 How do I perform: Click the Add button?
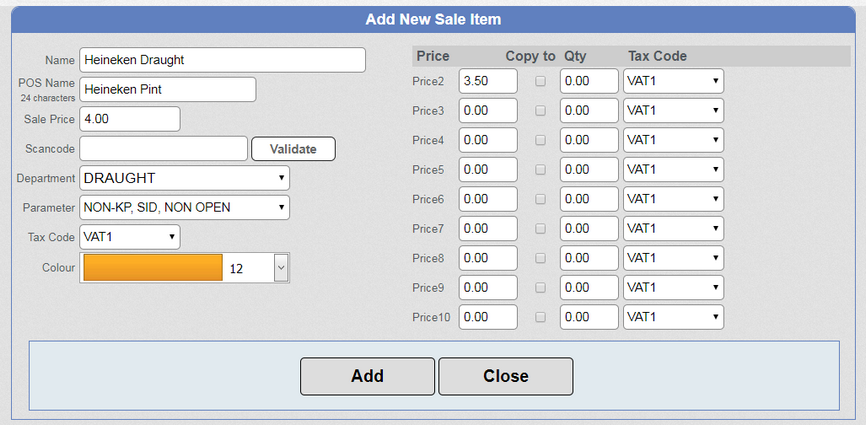[x=367, y=376]
